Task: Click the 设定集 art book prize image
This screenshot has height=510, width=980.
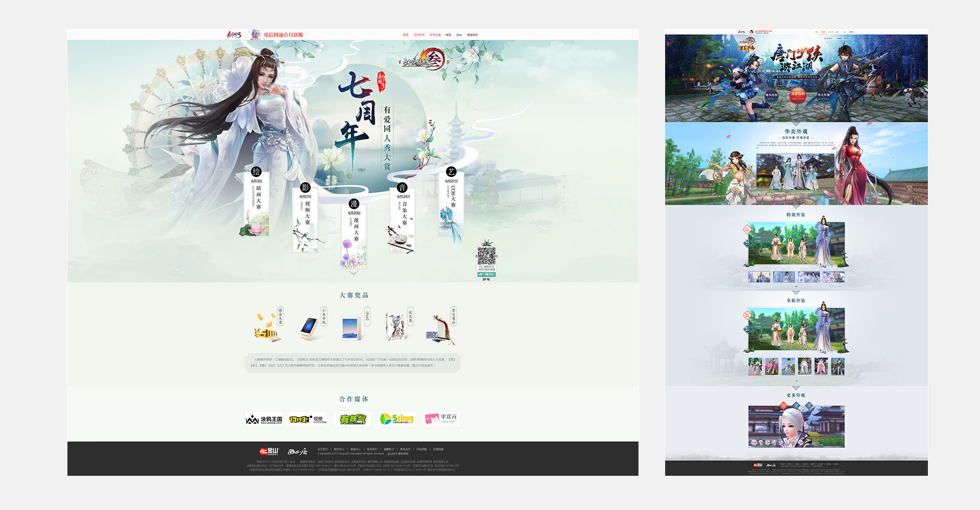Action: click(396, 327)
